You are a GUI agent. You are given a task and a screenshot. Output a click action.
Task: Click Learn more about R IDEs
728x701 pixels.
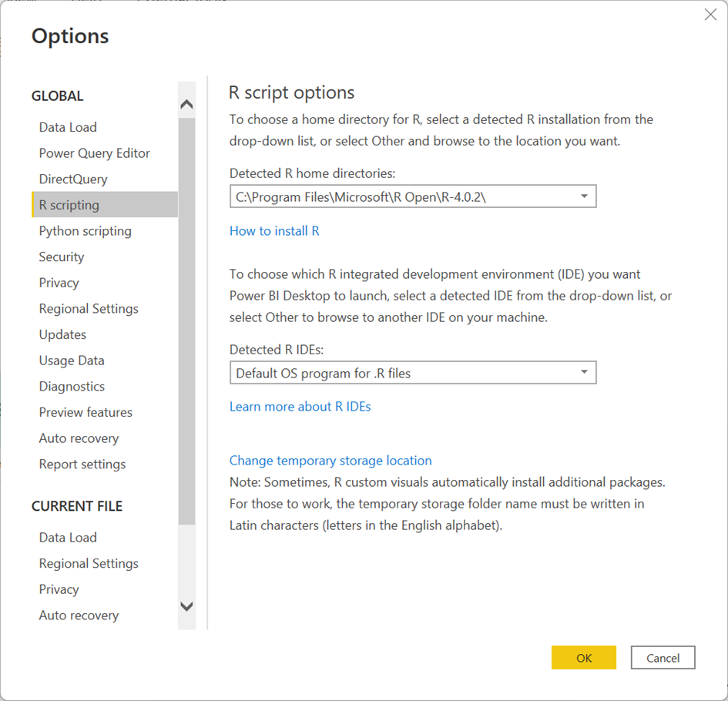(x=300, y=407)
